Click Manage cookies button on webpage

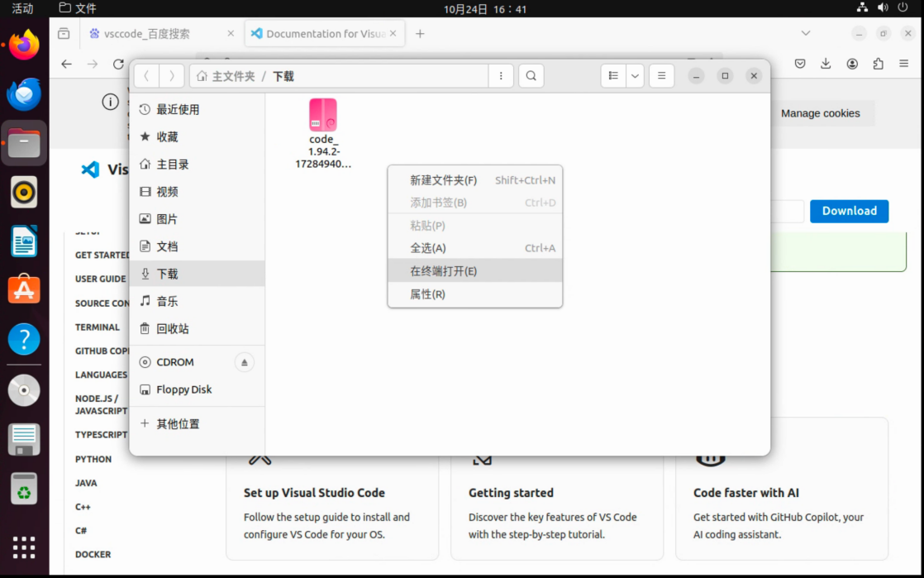tap(821, 113)
